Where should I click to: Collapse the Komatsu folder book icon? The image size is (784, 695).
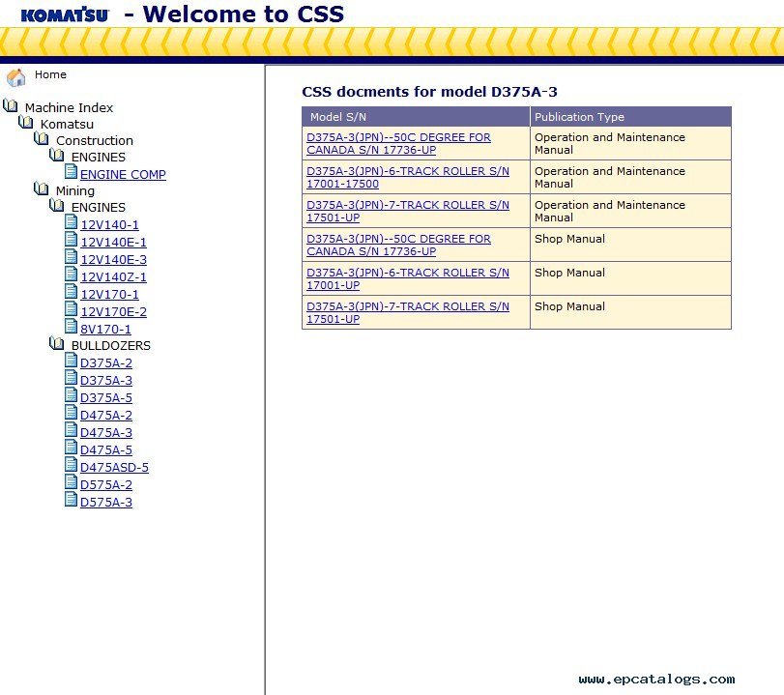click(26, 122)
